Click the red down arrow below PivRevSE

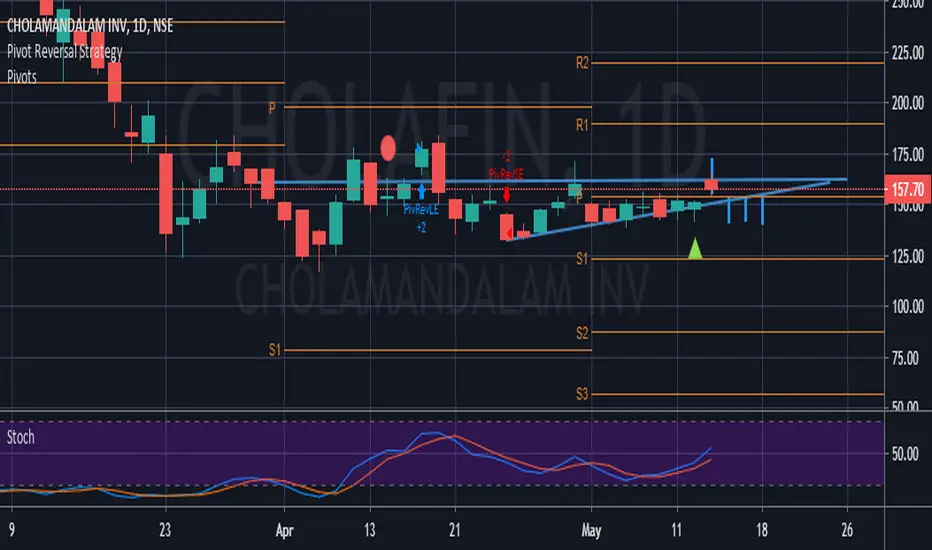pyautogui.click(x=506, y=194)
